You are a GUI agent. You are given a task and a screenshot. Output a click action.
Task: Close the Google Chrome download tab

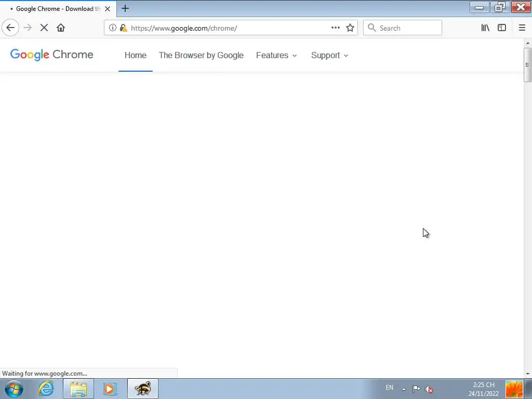pos(108,9)
